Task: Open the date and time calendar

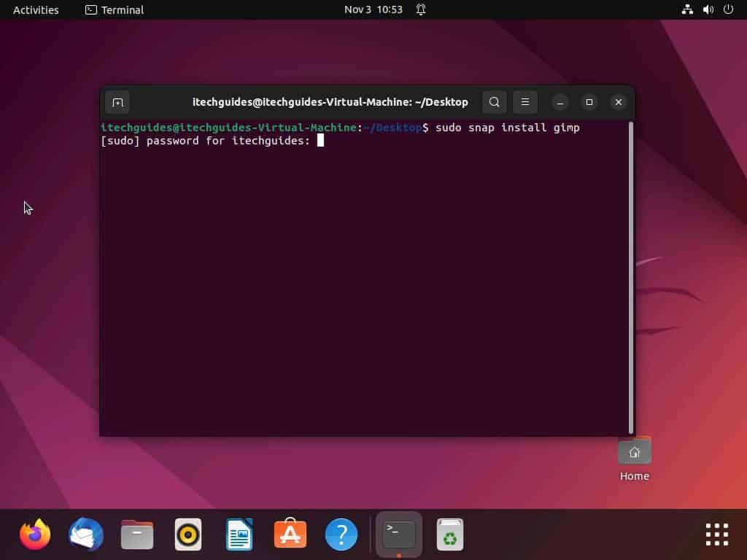Action: [372, 9]
